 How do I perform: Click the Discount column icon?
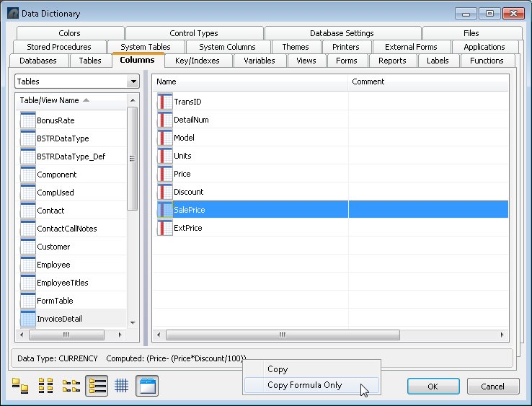[x=164, y=192]
